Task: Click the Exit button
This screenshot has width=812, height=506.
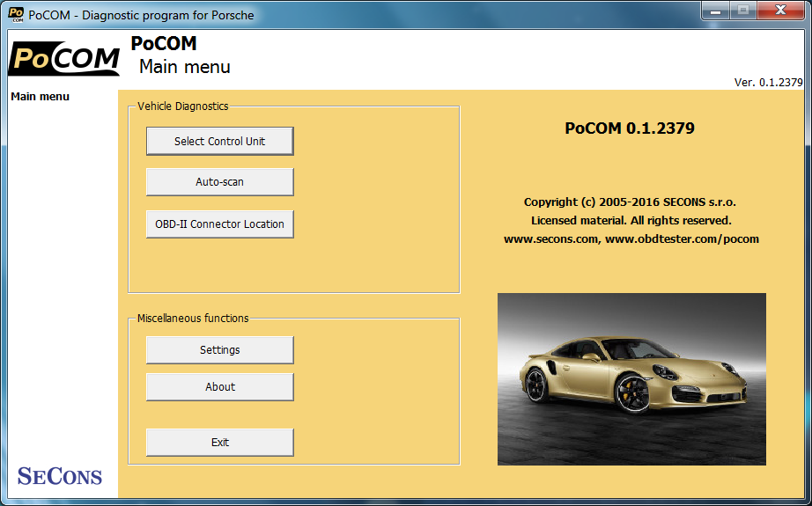Action: tap(219, 443)
